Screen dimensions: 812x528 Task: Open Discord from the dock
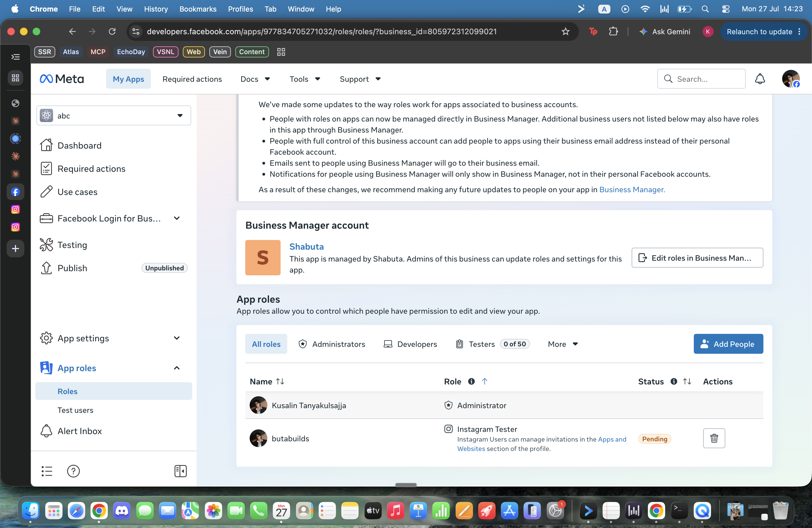(x=122, y=511)
